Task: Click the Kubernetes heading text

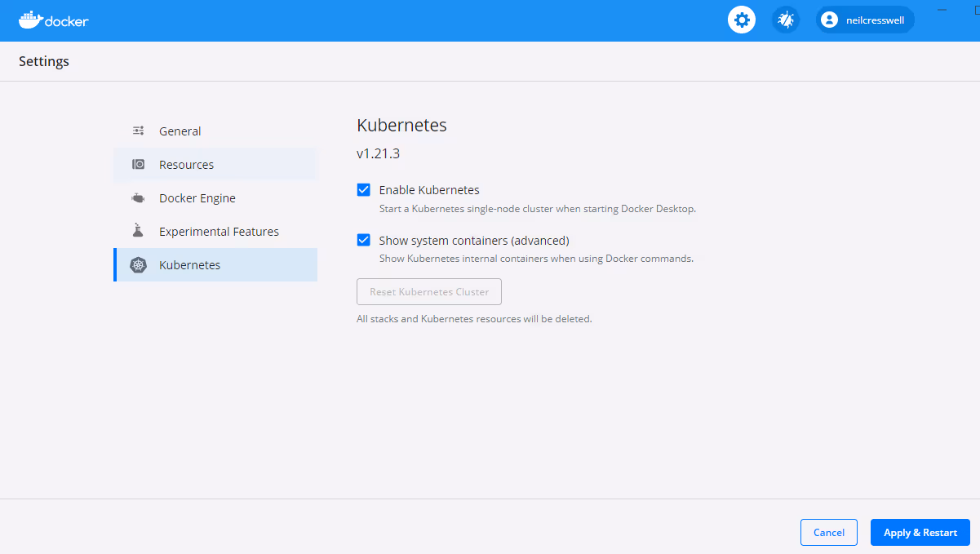Action: 401,126
